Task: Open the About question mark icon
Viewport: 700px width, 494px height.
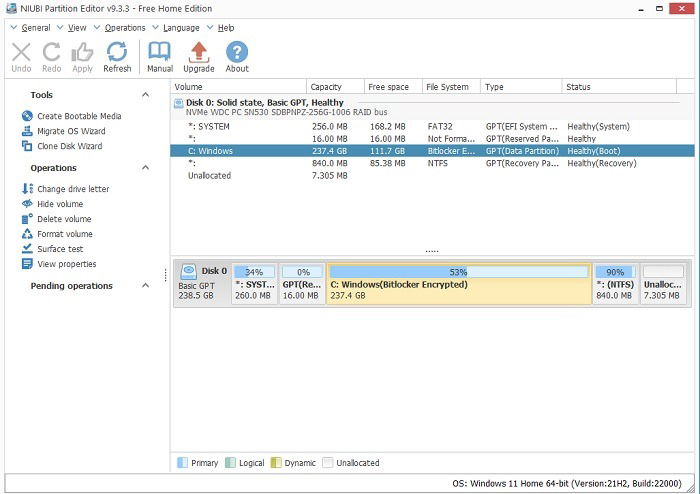Action: coord(237,52)
